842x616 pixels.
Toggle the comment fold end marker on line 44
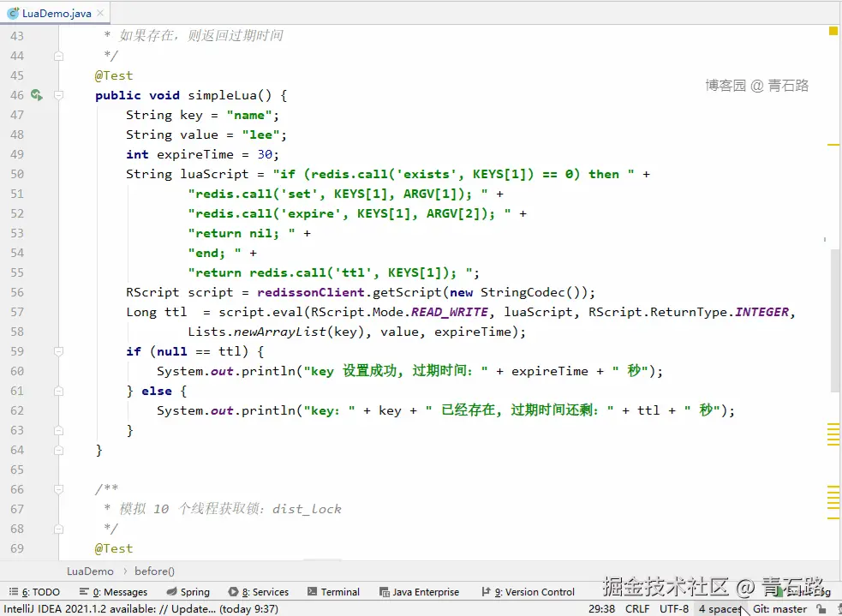coord(58,56)
